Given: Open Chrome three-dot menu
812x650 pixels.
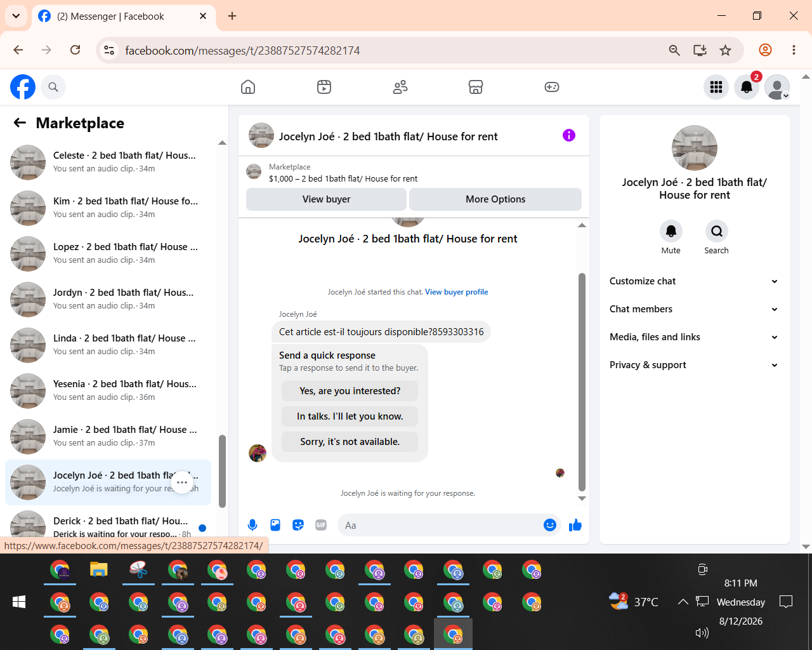Looking at the screenshot, I should tap(794, 50).
